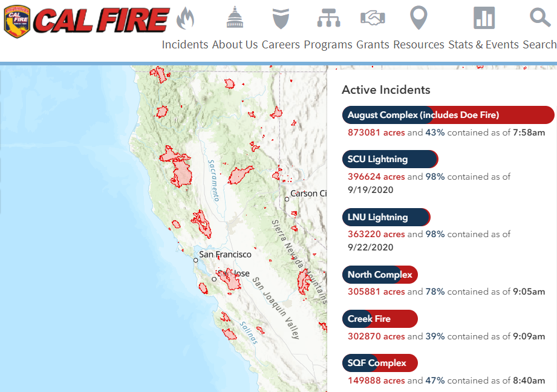
Task: Click the San Francisco city marker on map
Action: click(195, 260)
